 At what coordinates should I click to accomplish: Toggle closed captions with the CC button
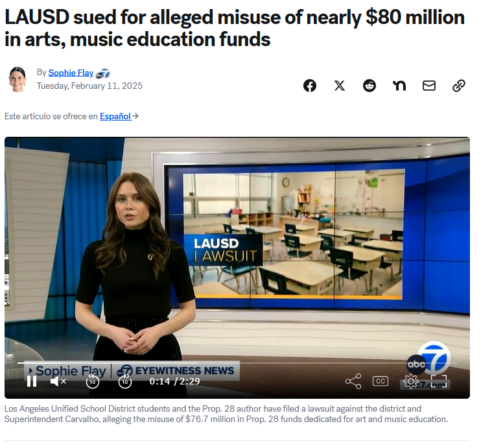381,381
